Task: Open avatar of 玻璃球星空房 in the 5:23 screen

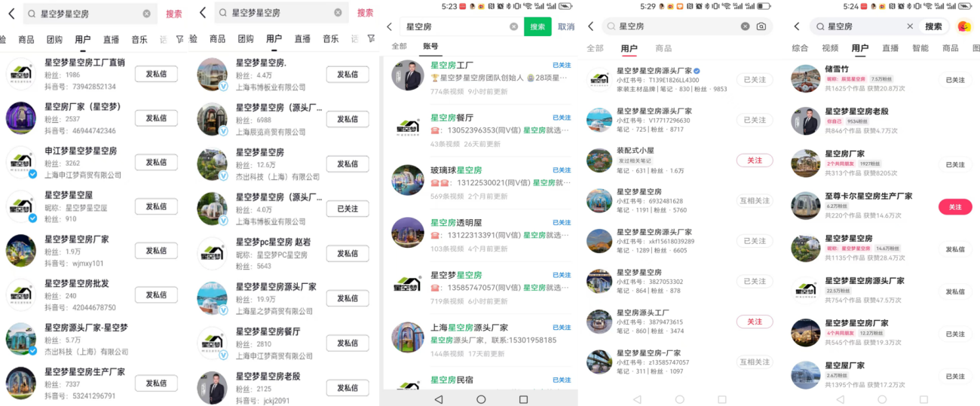Action: (x=408, y=180)
